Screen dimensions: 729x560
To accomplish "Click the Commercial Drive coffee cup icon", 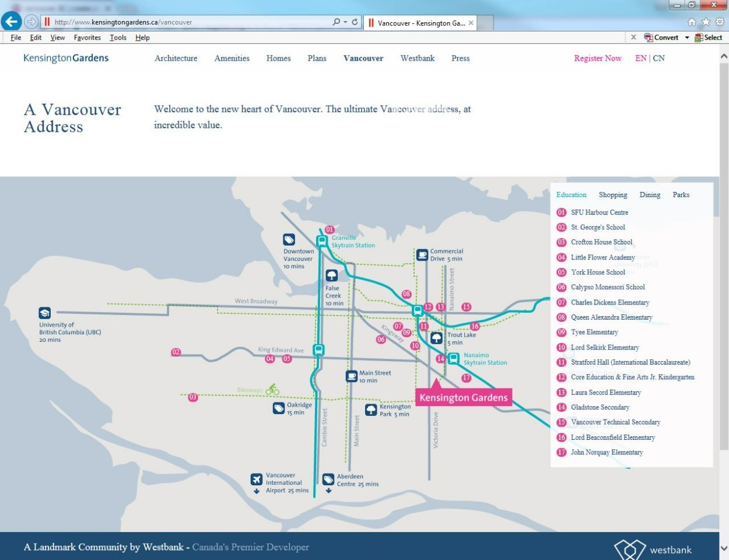I will [422, 254].
